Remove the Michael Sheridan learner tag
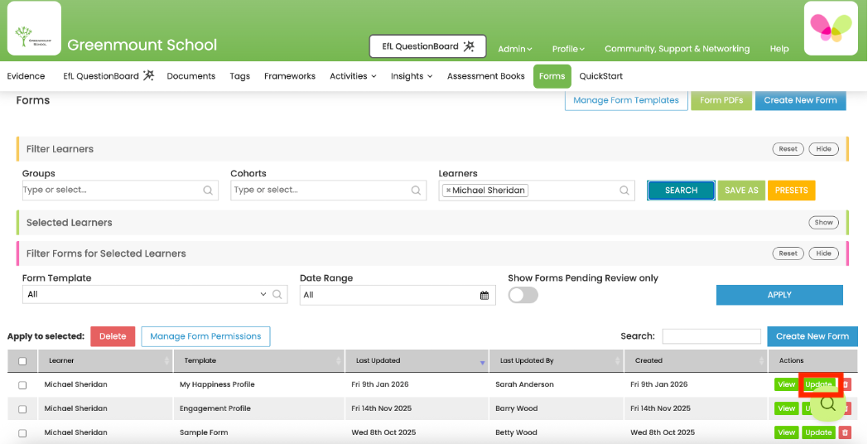Viewport: 868px width, 444px height. pos(448,191)
